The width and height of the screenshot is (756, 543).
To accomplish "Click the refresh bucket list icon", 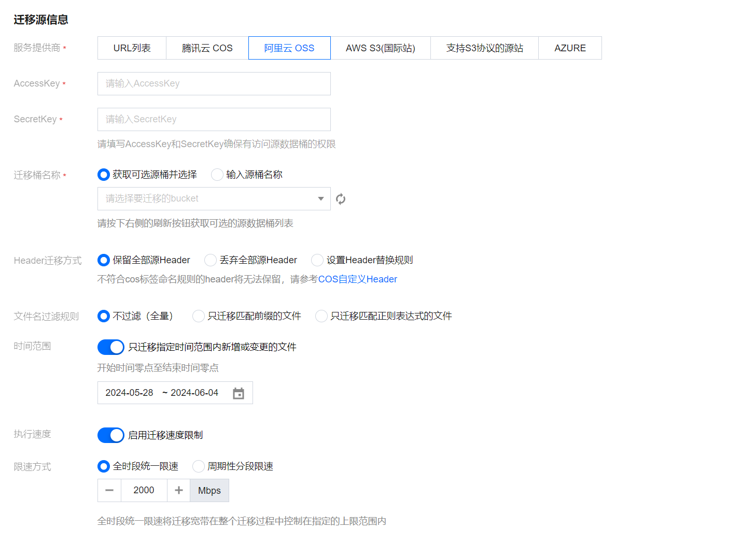I will [x=341, y=199].
